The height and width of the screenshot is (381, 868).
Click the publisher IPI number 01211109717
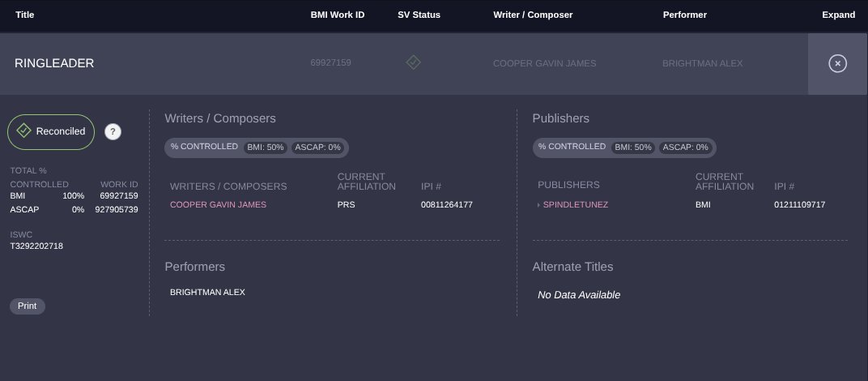799,204
